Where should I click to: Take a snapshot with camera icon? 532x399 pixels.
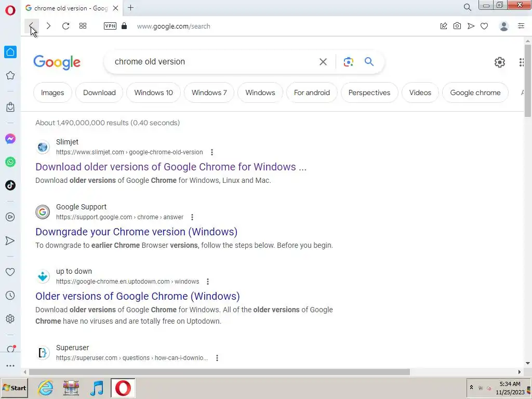(457, 26)
